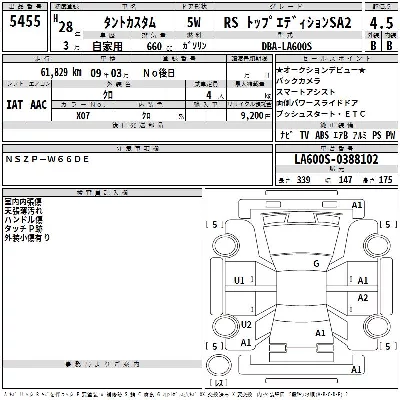Click the overall score 4.5

pyautogui.click(x=381, y=23)
